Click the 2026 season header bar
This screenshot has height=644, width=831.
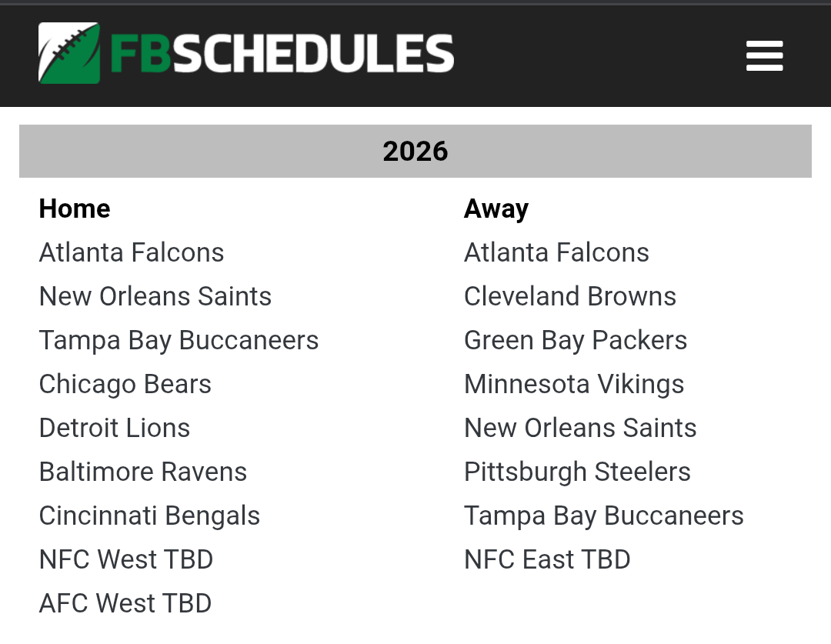415,152
